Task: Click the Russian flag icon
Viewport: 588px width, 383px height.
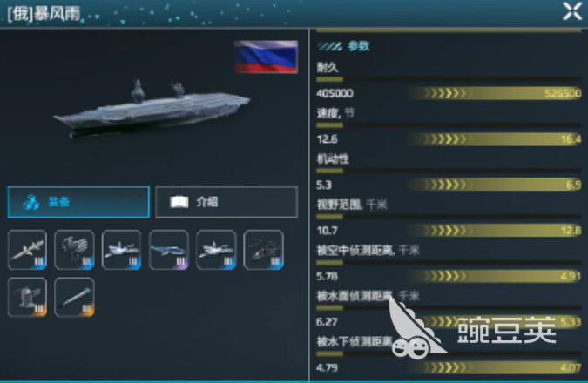Action: [267, 57]
